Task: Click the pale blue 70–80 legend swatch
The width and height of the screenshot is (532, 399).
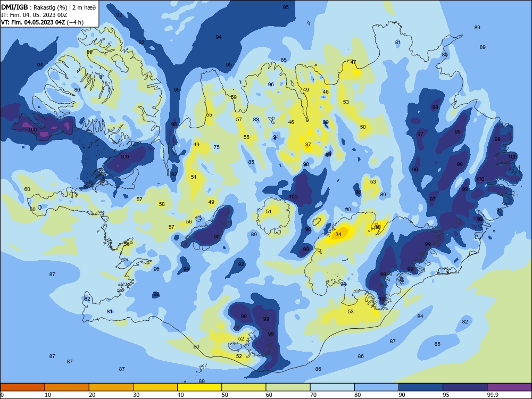Action: tap(332, 387)
